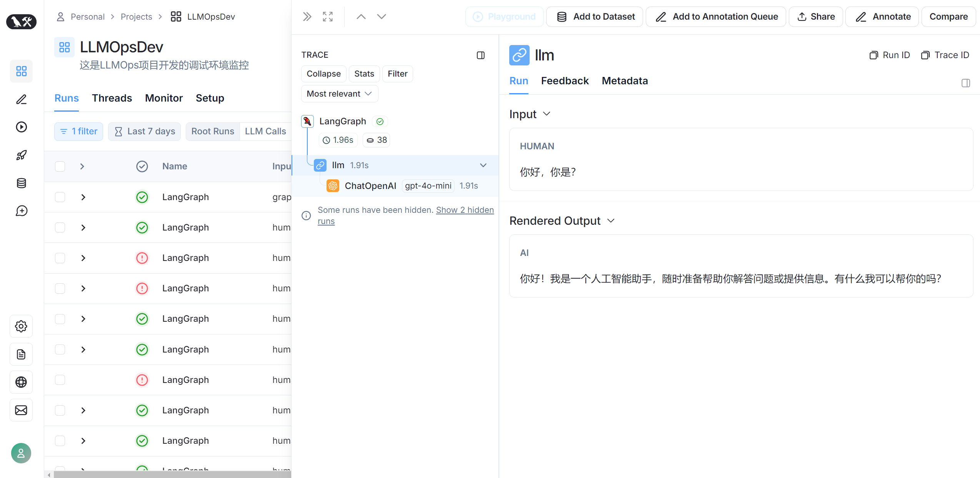Collapse the llm node in trace tree
Image resolution: width=980 pixels, height=478 pixels.
pyautogui.click(x=483, y=165)
